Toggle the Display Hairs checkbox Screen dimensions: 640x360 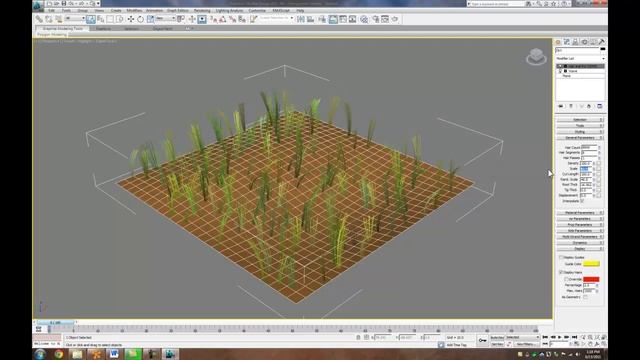(561, 272)
